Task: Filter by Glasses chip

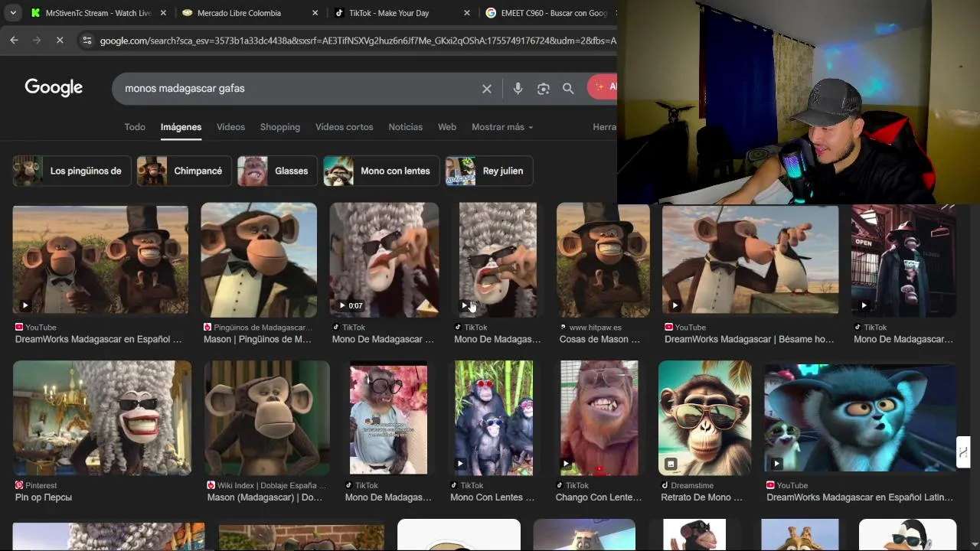Action: coord(277,171)
